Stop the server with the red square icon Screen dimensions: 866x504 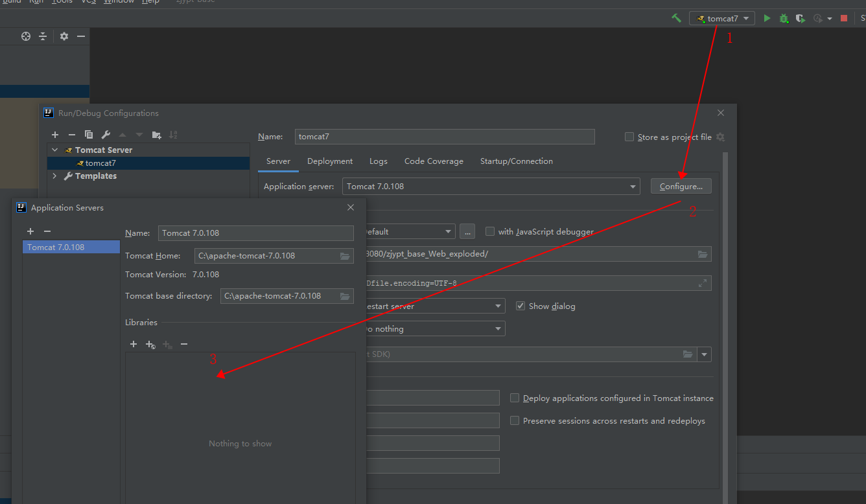click(x=844, y=18)
